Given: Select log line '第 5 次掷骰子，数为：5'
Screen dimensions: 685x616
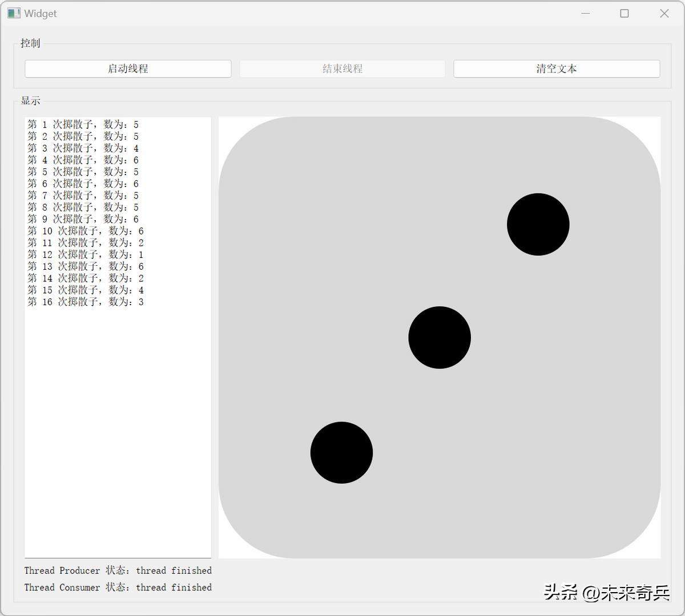Looking at the screenshot, I should (x=83, y=172).
